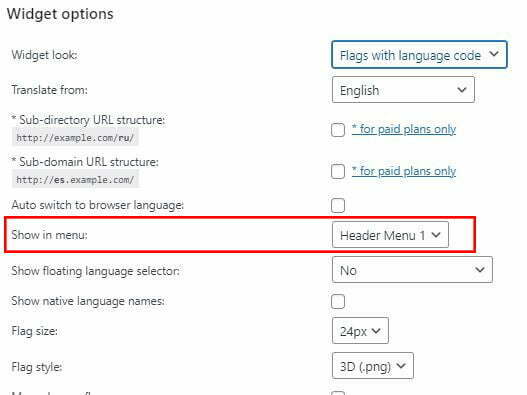Open the Widget look dropdown
The height and width of the screenshot is (395, 527).
click(419, 54)
